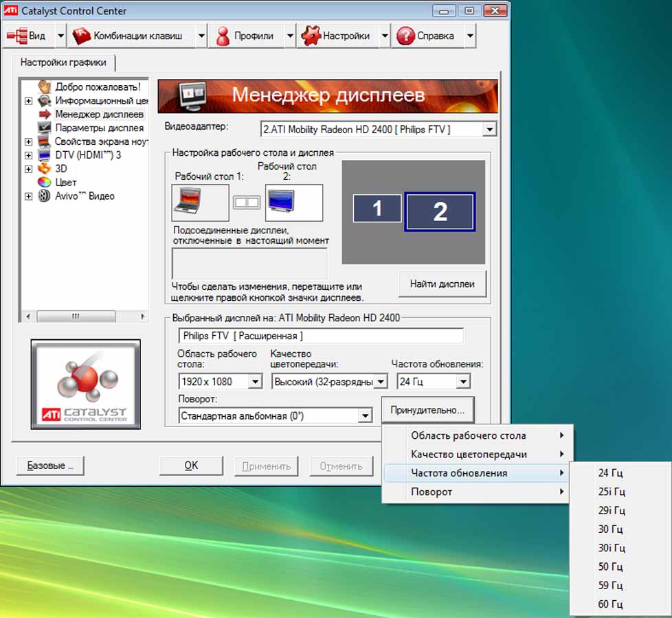Click the Справка help icon
Viewport: 672px width, 618px height.
tap(405, 36)
